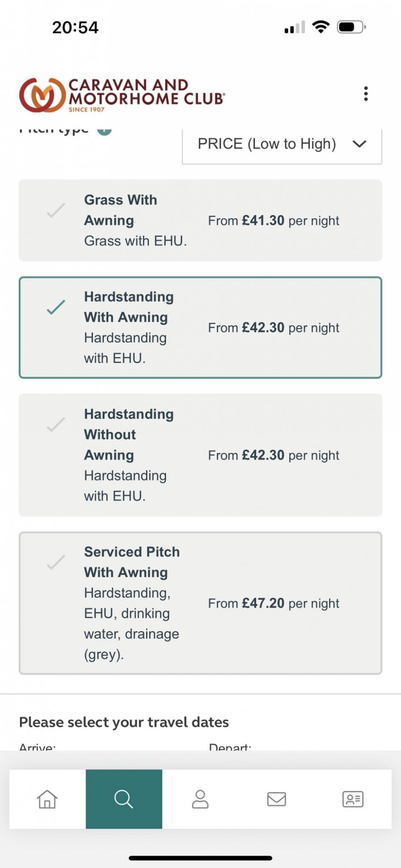Open the messages envelope icon
The width and height of the screenshot is (401, 868).
pyautogui.click(x=277, y=799)
